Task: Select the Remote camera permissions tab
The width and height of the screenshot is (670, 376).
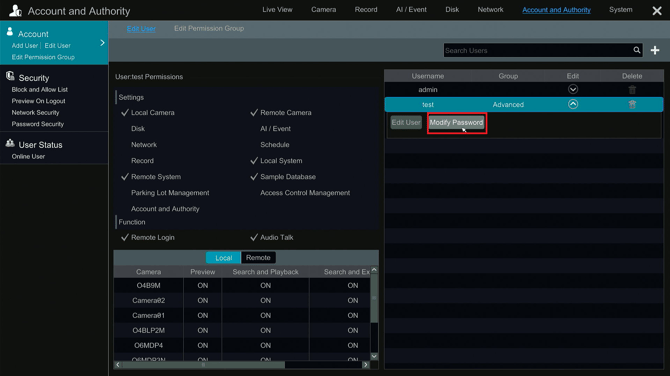Action: (258, 258)
